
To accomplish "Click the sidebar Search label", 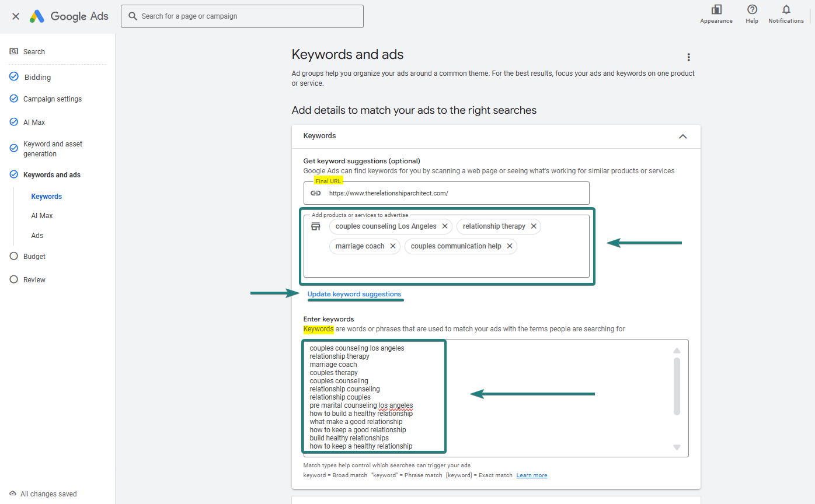I will (34, 52).
